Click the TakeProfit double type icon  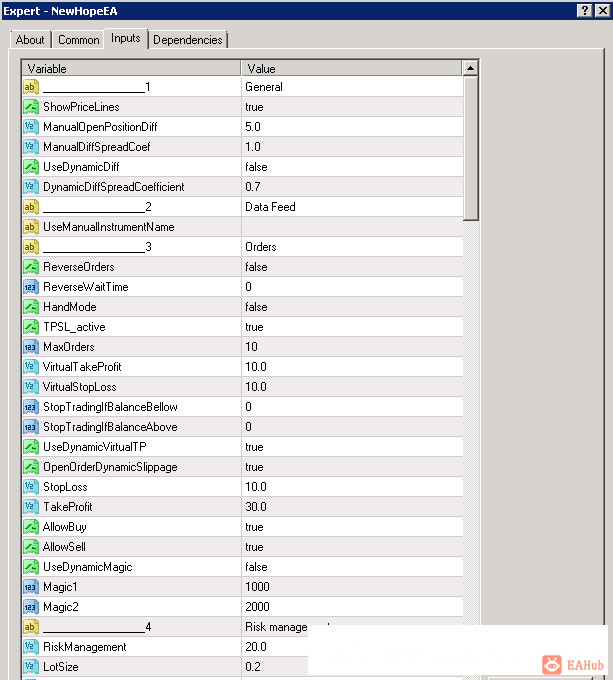point(31,507)
